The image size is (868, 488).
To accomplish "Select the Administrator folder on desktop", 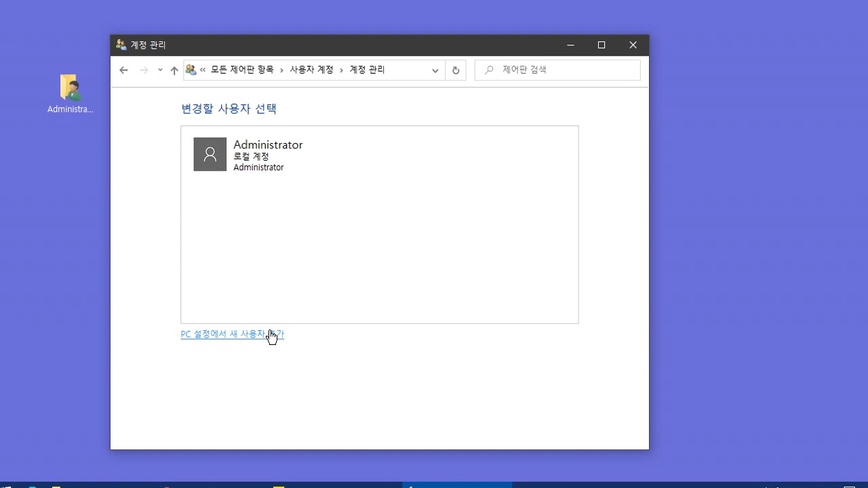I will click(x=70, y=94).
